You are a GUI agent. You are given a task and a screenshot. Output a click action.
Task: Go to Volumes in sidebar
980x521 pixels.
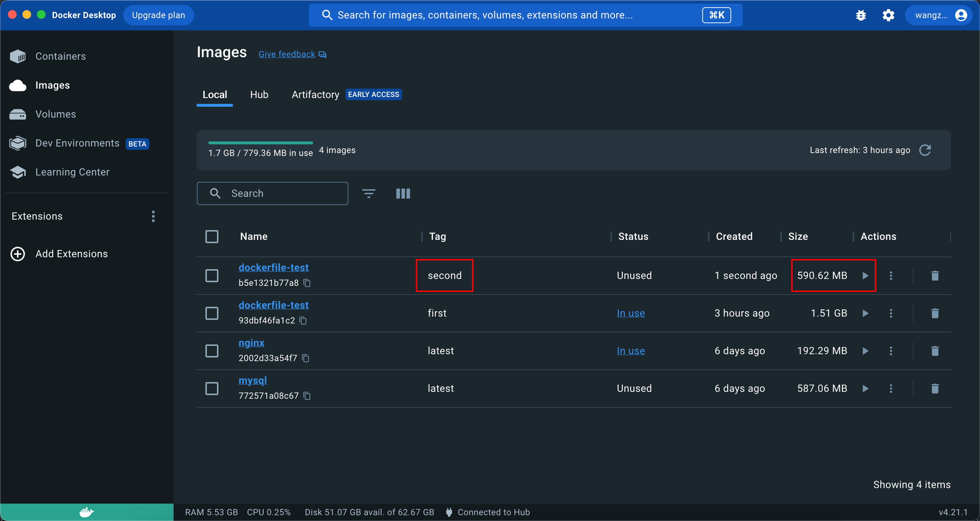coord(56,114)
